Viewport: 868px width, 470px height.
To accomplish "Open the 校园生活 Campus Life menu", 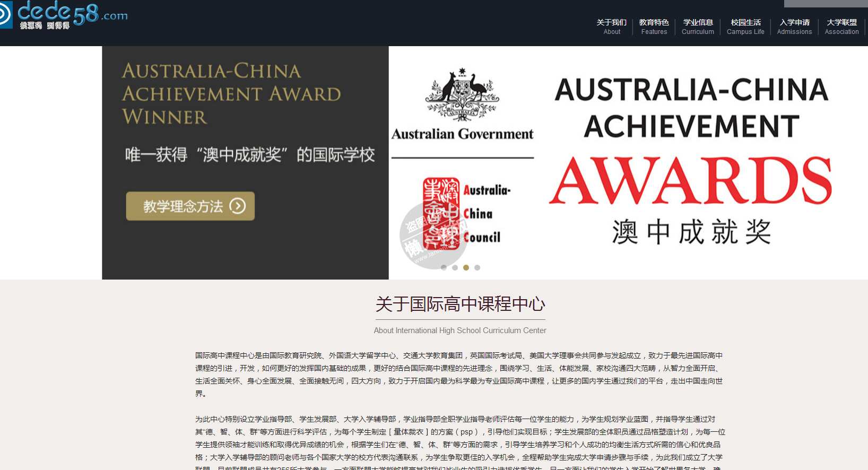I will (x=745, y=27).
